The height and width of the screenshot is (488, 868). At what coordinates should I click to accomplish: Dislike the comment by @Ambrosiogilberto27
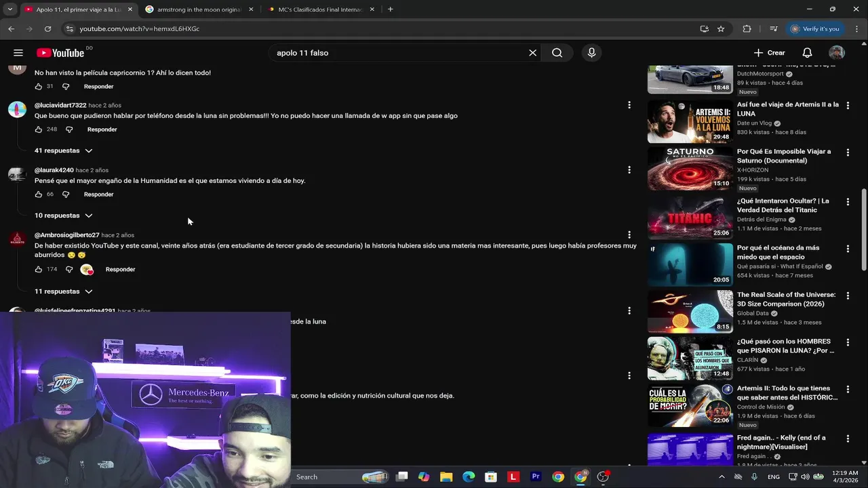[x=69, y=270]
